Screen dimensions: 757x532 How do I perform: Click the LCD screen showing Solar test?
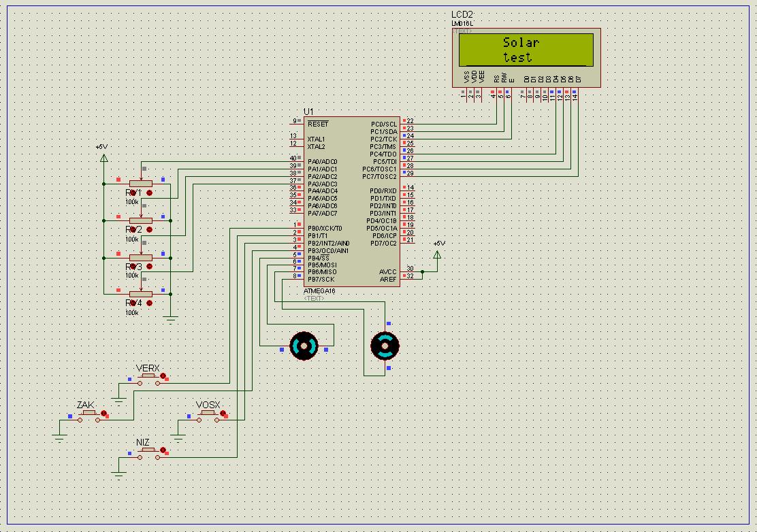pos(526,50)
